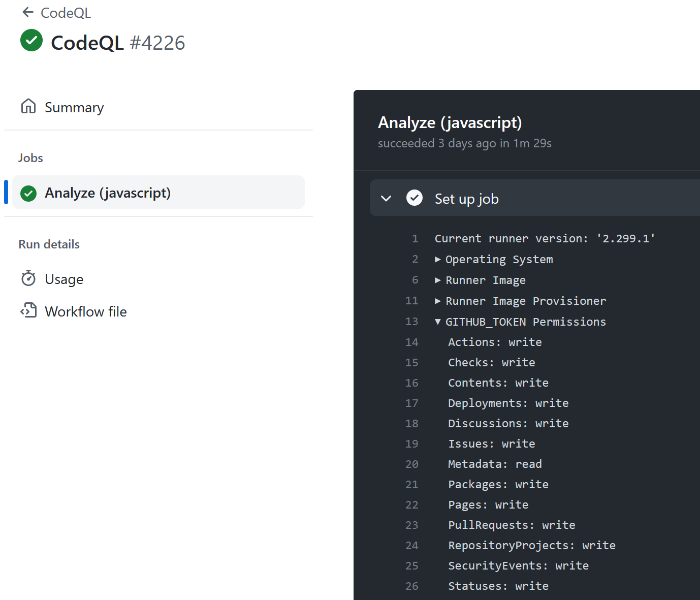
Task: Click log line number 14
Action: point(411,342)
